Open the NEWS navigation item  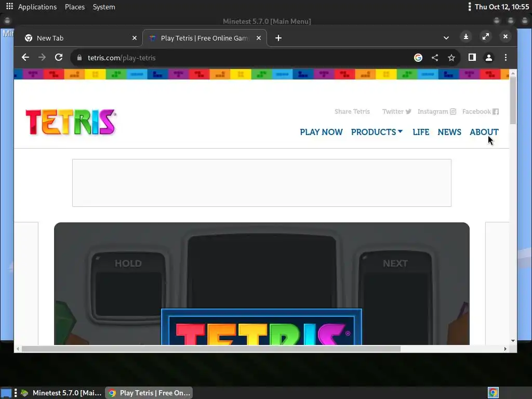click(x=449, y=132)
